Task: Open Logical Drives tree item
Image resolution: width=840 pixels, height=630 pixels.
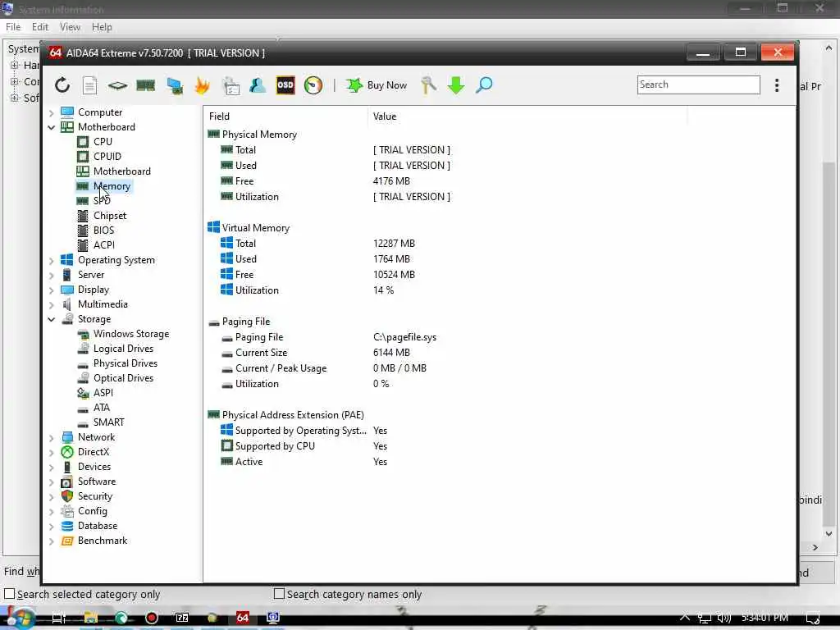Action: (123, 349)
